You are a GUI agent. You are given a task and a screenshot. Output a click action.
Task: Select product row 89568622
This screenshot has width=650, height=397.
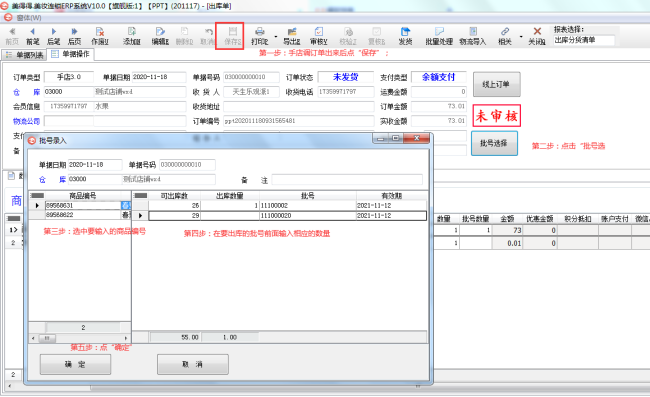82,215
